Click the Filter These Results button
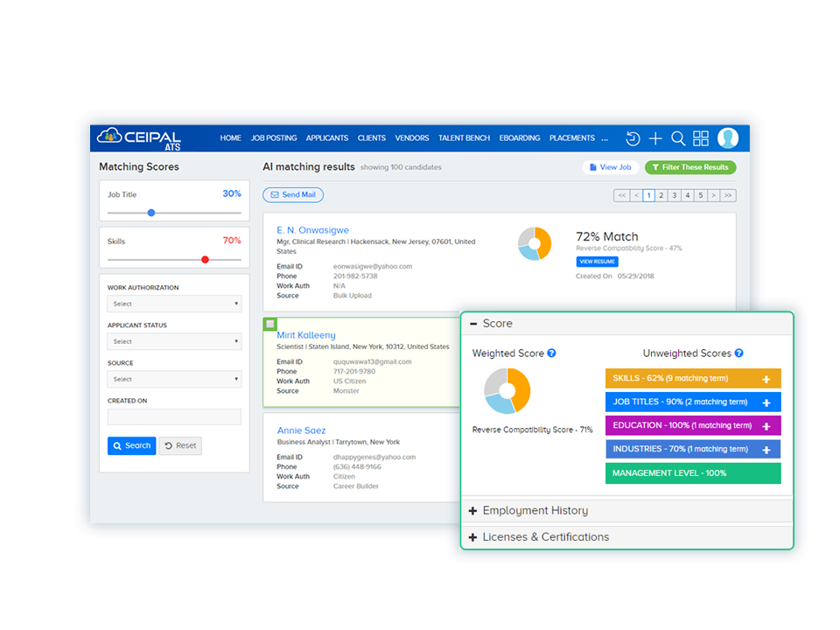840x630 pixels. [x=690, y=167]
